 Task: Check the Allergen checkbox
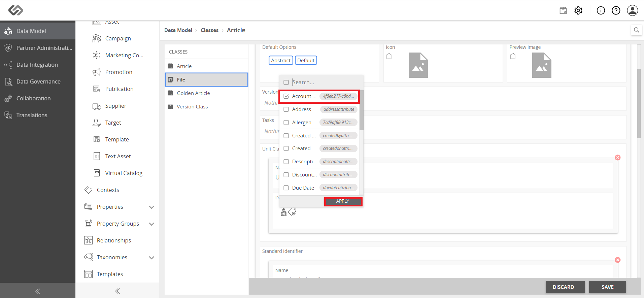click(x=286, y=123)
